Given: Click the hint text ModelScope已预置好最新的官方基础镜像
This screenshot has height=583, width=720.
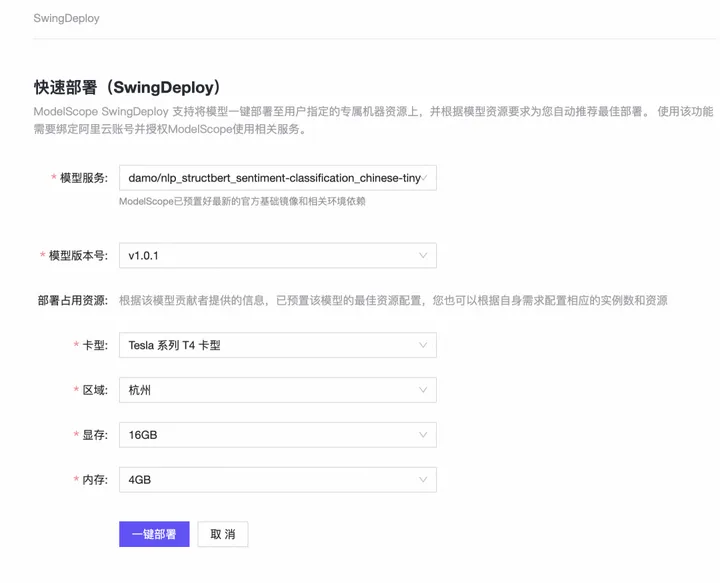Looking at the screenshot, I should (242, 201).
